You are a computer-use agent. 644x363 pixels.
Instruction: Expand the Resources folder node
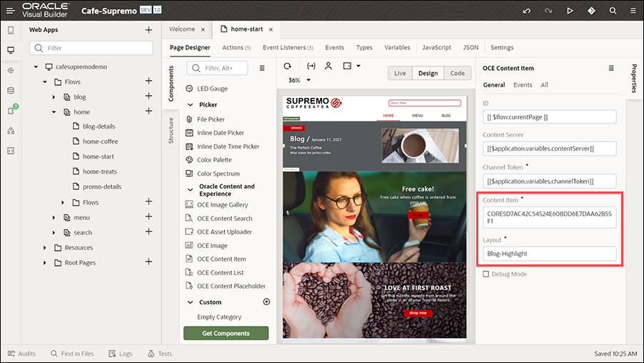(45, 247)
